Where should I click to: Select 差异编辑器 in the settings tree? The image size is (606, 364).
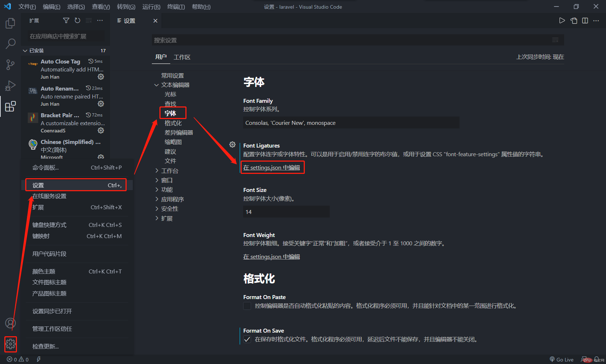(179, 133)
